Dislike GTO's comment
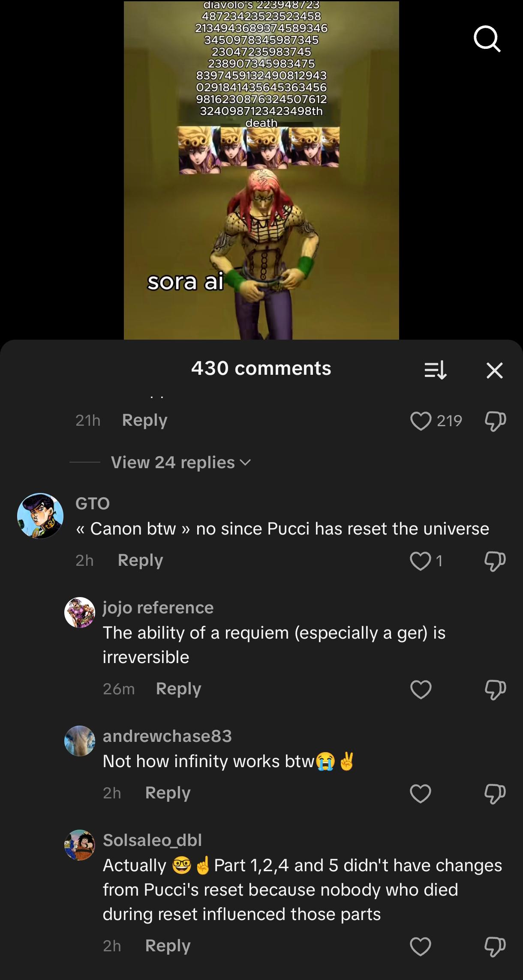523x980 pixels. coord(495,561)
